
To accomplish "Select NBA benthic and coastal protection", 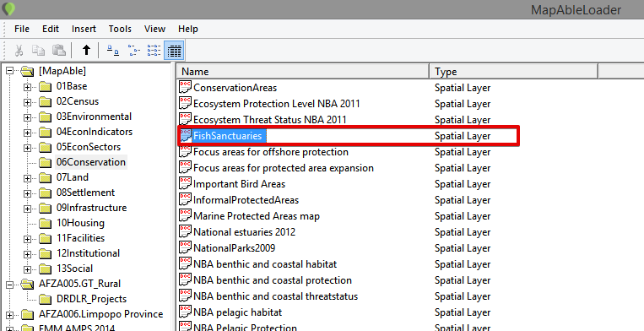I will tap(273, 280).
